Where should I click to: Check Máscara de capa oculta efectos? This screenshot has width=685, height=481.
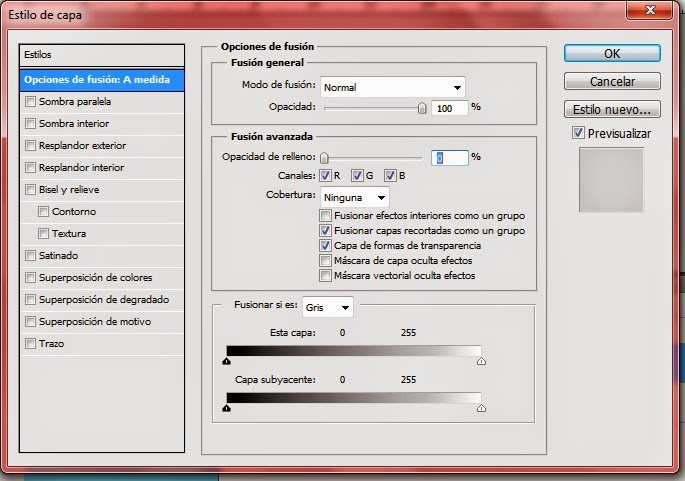pyautogui.click(x=325, y=260)
